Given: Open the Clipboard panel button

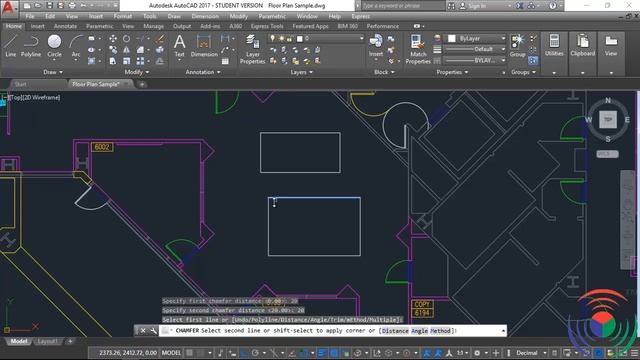Looking at the screenshot, I should click(582, 45).
